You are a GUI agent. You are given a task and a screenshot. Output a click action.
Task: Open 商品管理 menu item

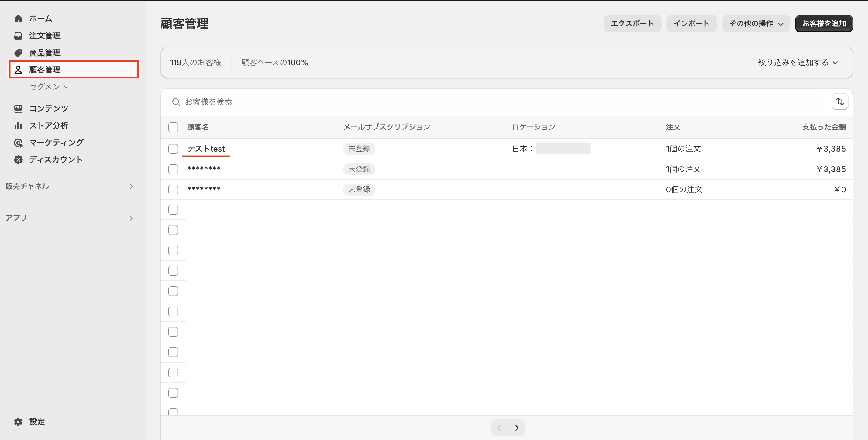(45, 53)
